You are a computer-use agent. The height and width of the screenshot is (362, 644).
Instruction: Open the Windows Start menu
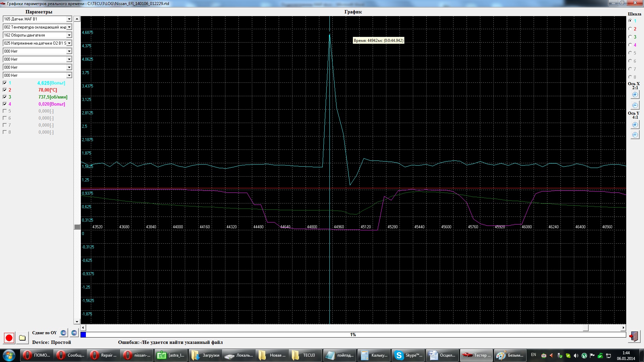pyautogui.click(x=9, y=355)
